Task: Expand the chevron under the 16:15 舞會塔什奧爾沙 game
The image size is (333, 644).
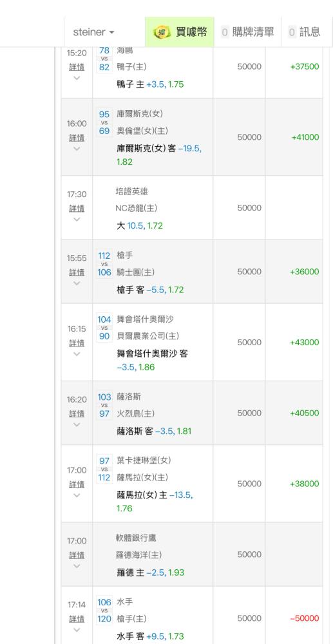Action: pos(77,354)
